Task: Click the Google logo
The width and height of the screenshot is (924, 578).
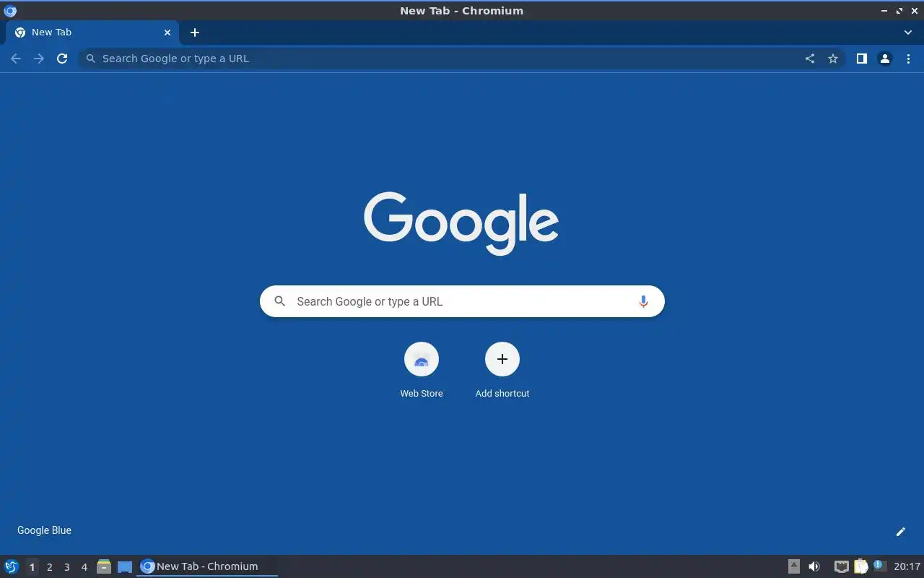Action: click(461, 223)
